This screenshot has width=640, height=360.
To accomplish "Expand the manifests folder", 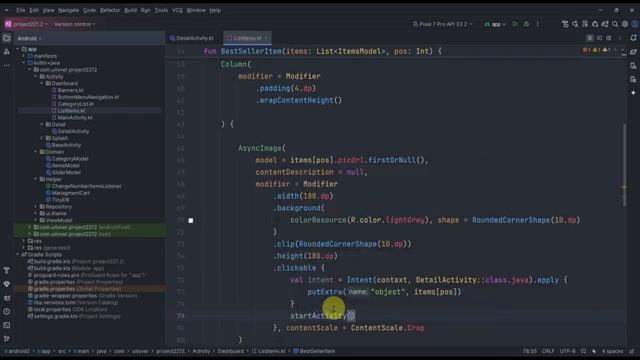I will [x=24, y=56].
